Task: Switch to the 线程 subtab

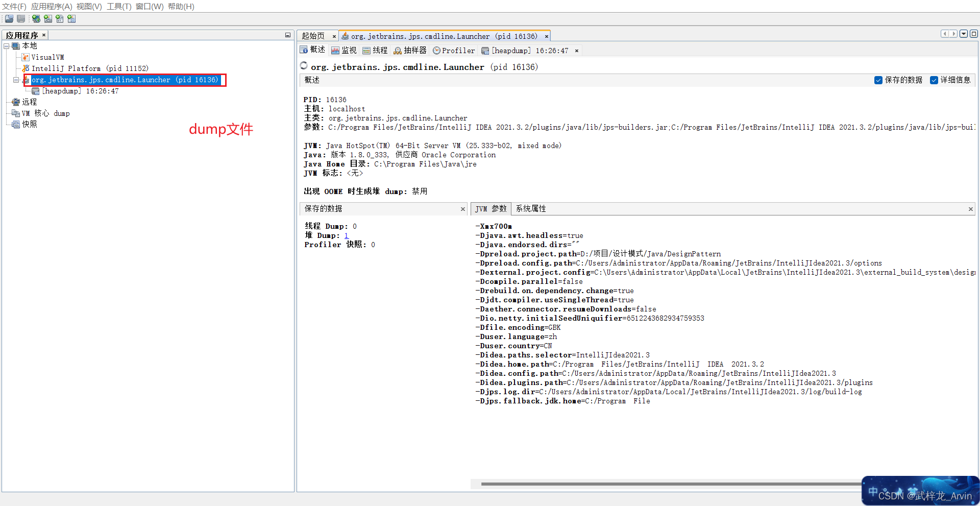Action: coord(375,51)
